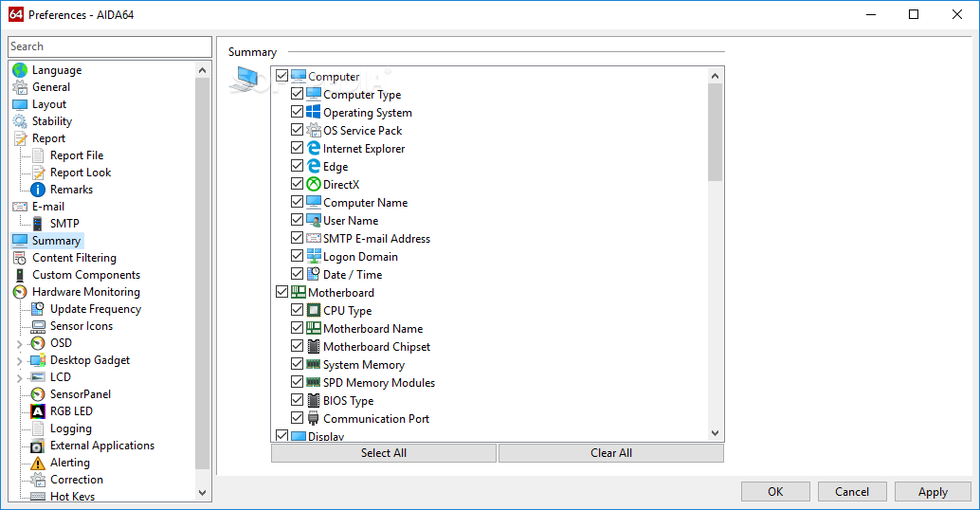The height and width of the screenshot is (510, 980).
Task: Open the Report category
Action: click(48, 138)
